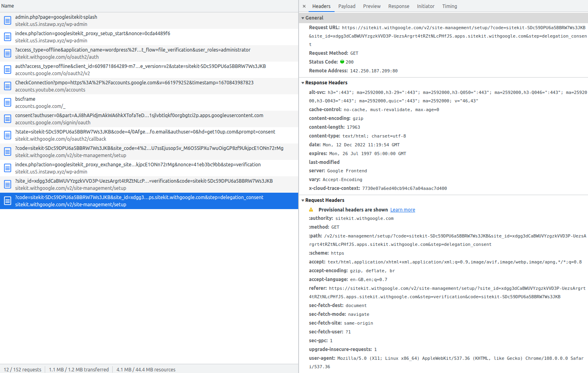Click the document icon beside admin.php splash request
The width and height of the screenshot is (588, 373).
point(7,20)
